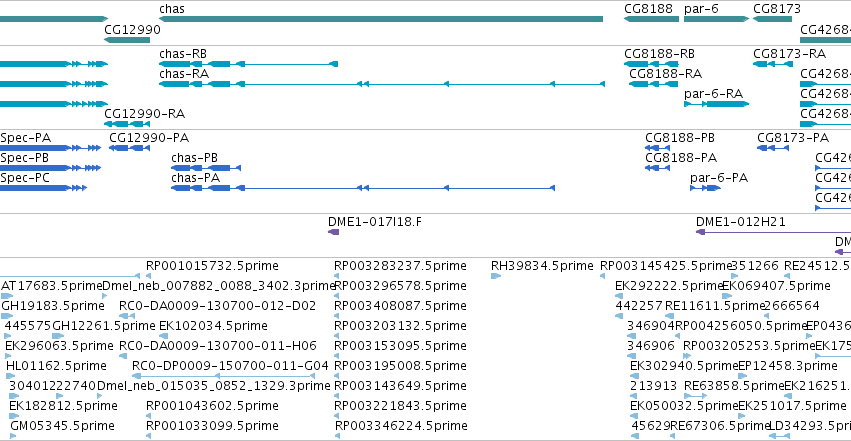Click the DME1-017I18.F purple marker

point(333,232)
